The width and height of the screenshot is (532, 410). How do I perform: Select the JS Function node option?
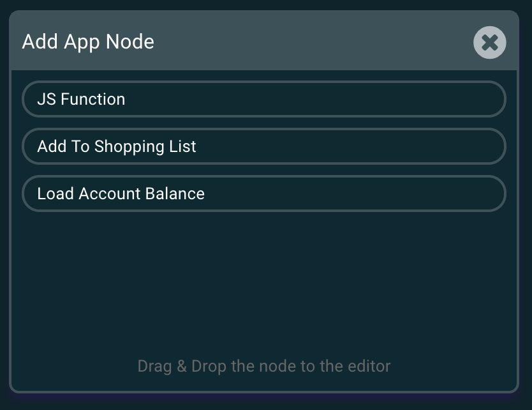(x=264, y=99)
